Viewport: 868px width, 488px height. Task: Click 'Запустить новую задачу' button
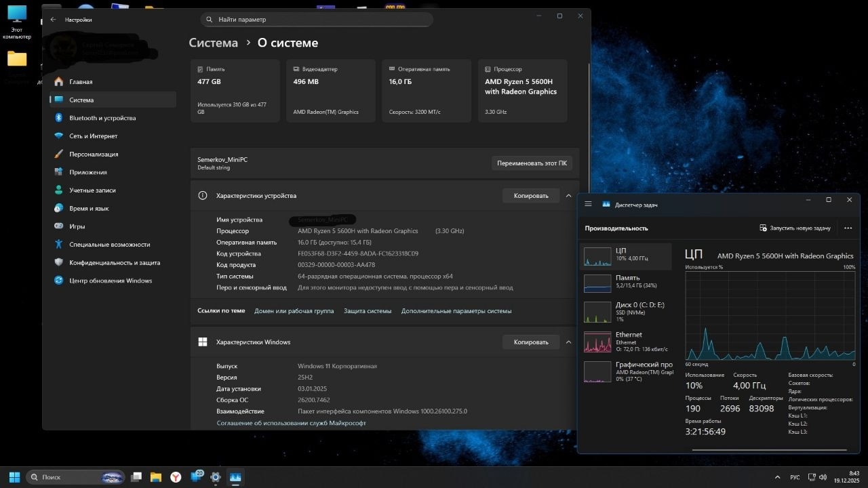pyautogui.click(x=795, y=228)
